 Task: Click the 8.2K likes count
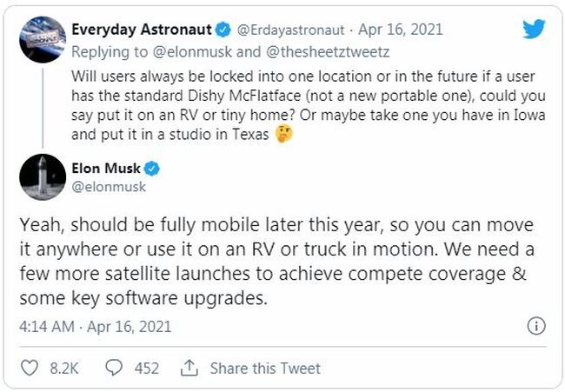[64, 369]
